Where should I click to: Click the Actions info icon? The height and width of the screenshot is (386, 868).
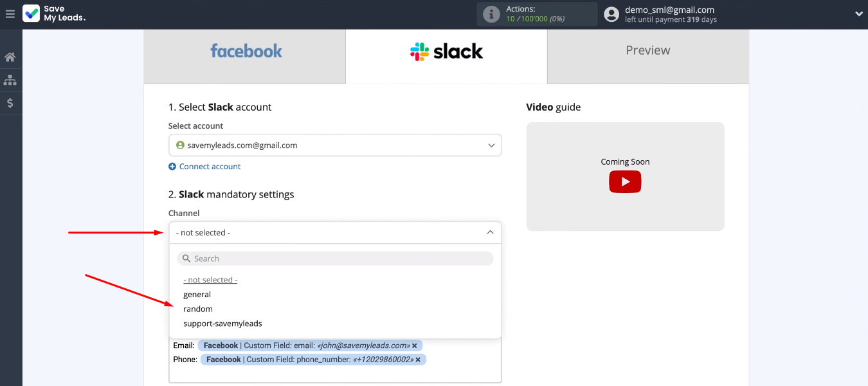pos(491,14)
